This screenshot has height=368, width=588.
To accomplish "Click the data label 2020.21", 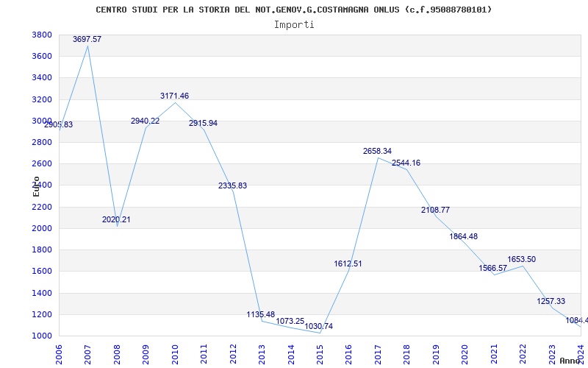I will tap(116, 219).
